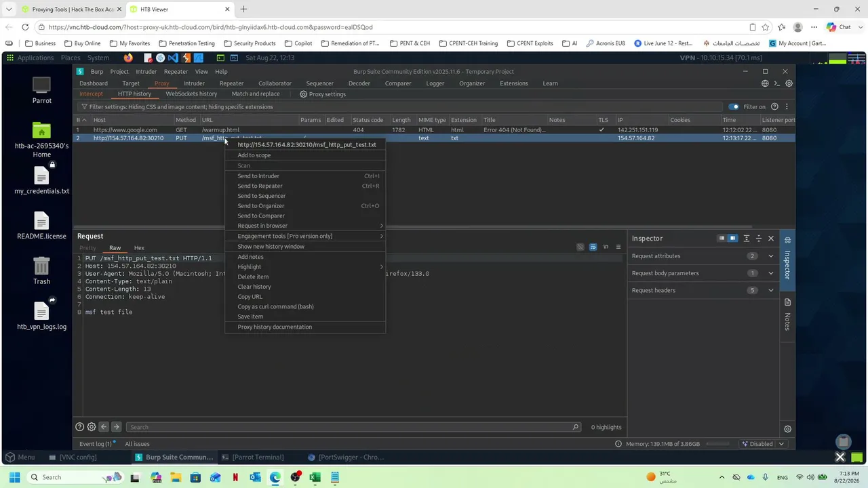Switch to Parrot Terminal in taskbar

coord(252,457)
